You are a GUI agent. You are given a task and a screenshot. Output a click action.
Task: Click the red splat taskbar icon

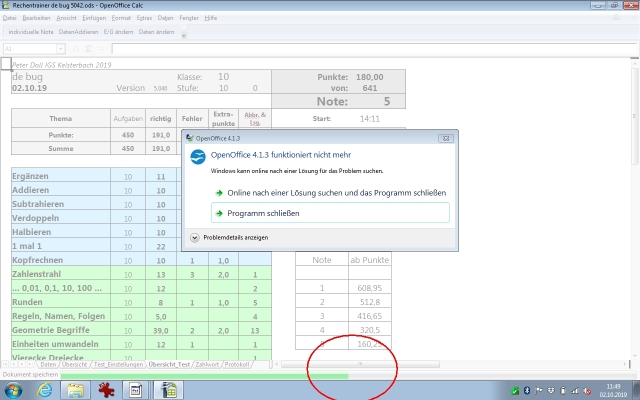106,391
